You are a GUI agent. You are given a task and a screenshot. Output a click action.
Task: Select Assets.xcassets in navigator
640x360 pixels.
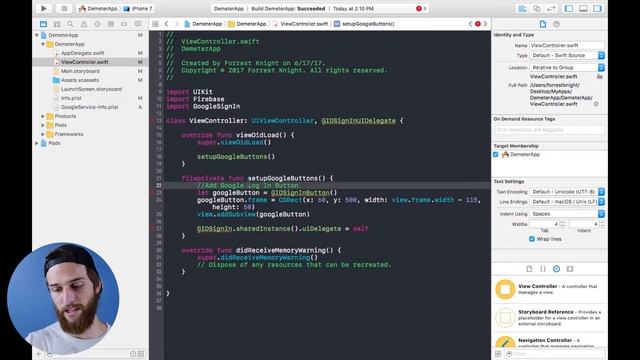pyautogui.click(x=80, y=80)
